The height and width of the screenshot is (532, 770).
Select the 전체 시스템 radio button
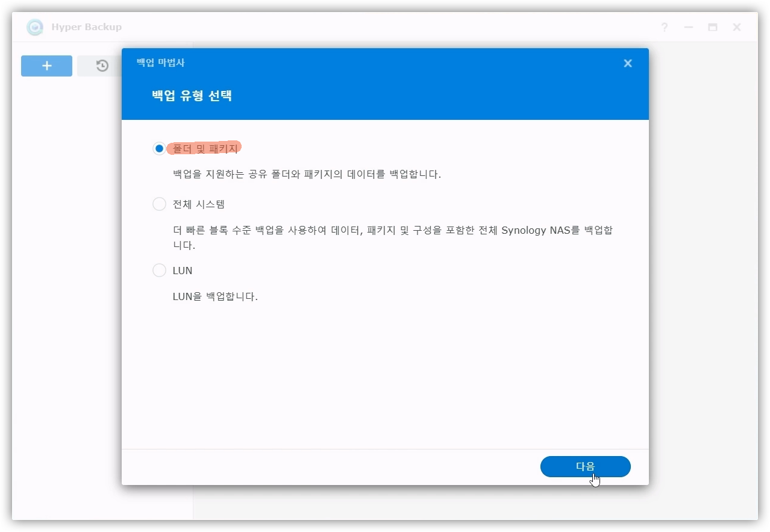click(159, 204)
